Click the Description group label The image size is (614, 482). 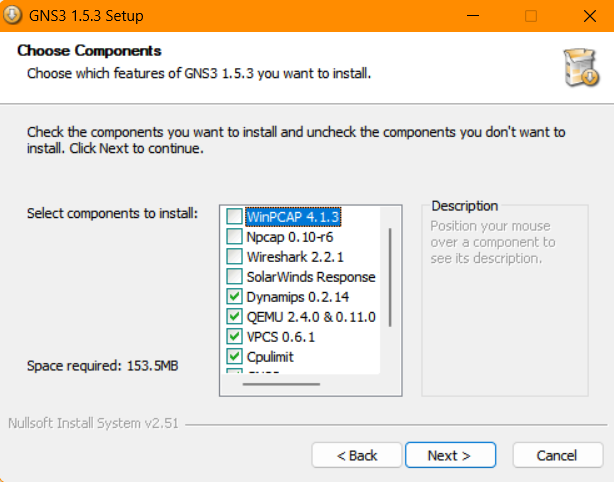(x=464, y=206)
